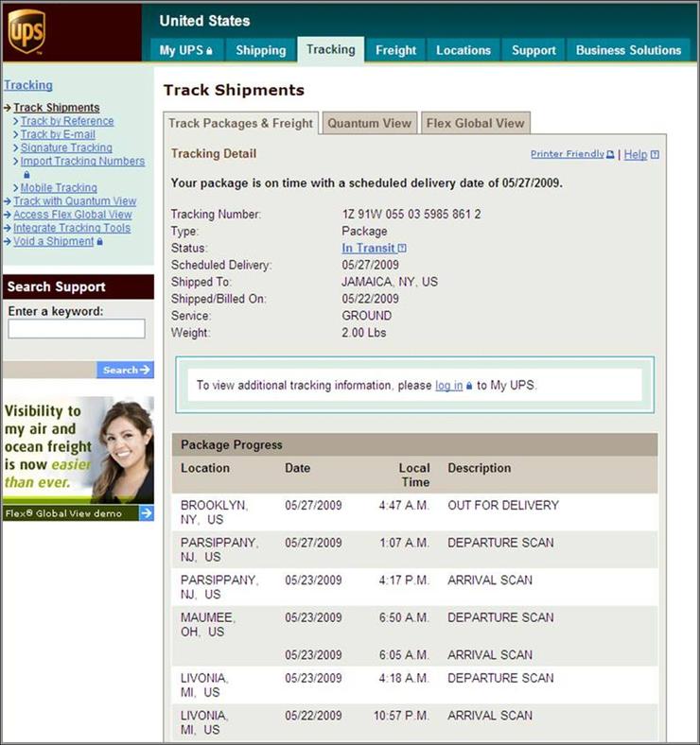Open the Support tab

[534, 50]
